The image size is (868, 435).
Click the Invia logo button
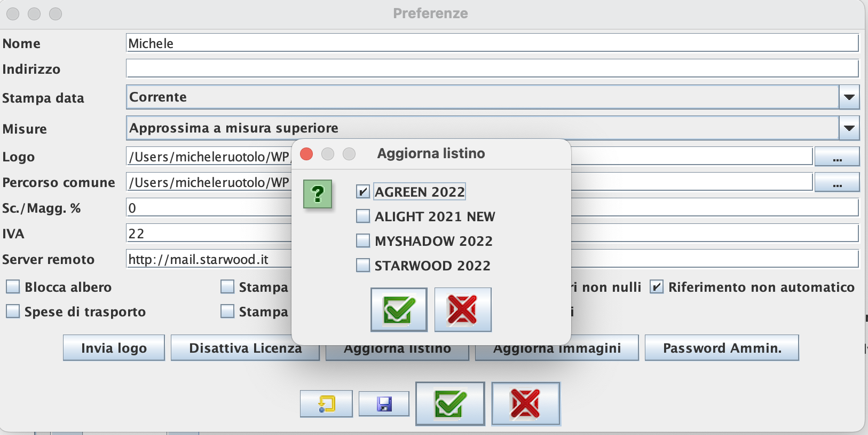(x=114, y=348)
